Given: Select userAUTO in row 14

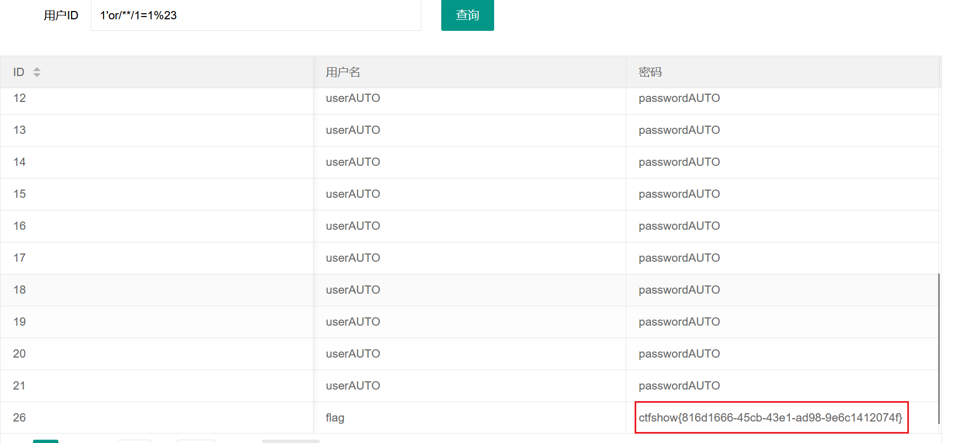Looking at the screenshot, I should 353,162.
